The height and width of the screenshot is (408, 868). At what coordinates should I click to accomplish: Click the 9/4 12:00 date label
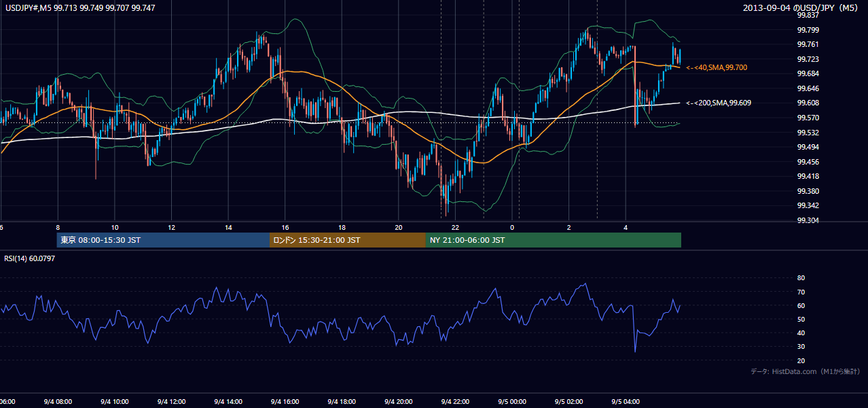pos(170,401)
